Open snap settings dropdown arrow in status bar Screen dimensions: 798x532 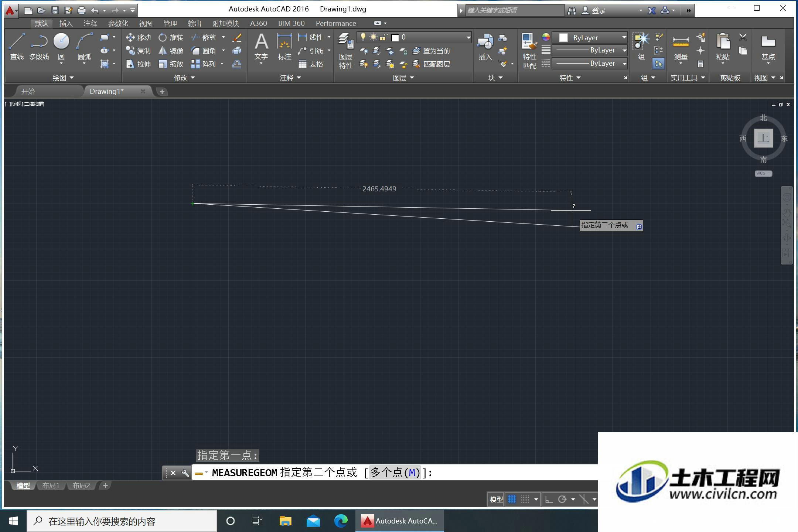(x=536, y=499)
